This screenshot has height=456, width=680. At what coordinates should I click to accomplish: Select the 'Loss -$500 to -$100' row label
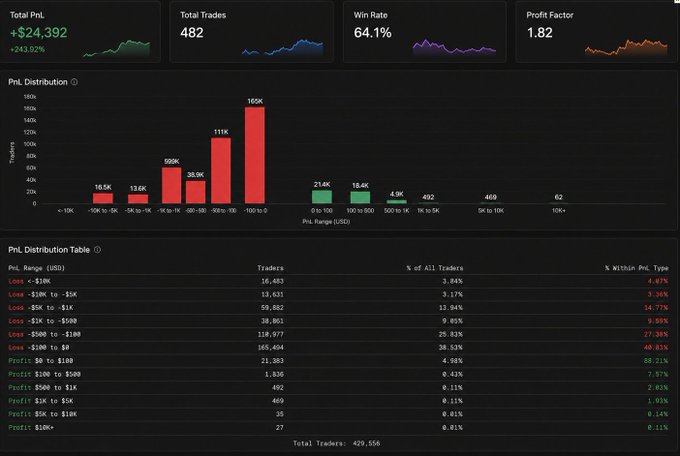point(44,335)
